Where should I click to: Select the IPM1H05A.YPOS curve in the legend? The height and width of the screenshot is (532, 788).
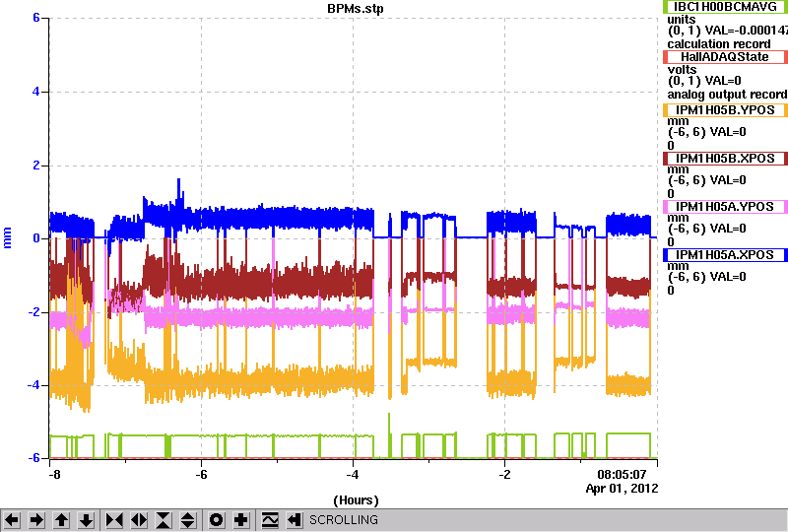tap(726, 207)
